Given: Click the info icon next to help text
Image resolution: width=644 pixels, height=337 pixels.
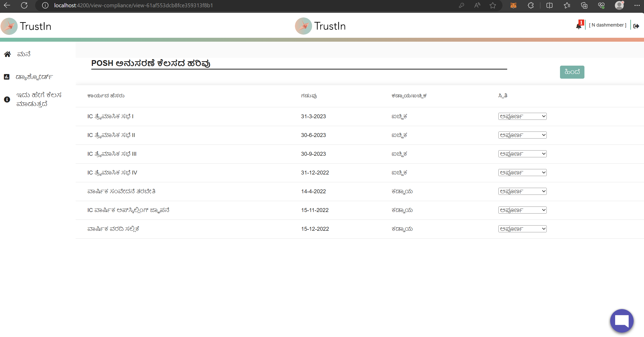Looking at the screenshot, I should (7, 99).
